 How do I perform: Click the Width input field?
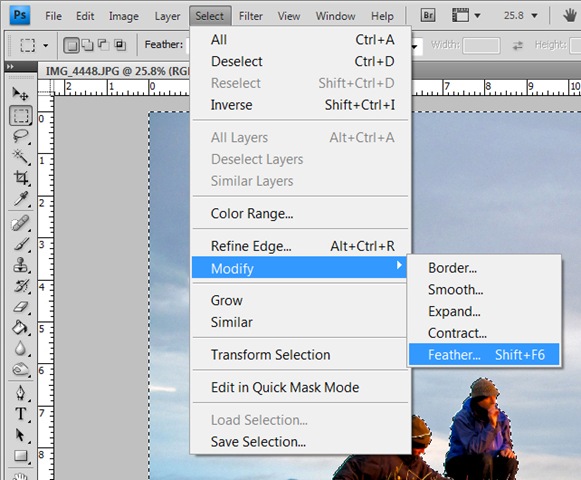(x=481, y=45)
